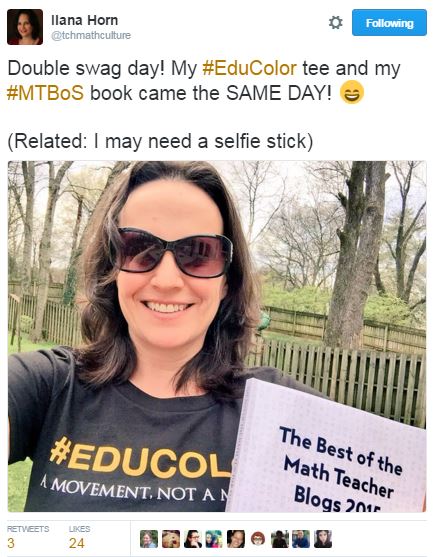View the 24 likes count
Screen dimensions: 436x557
click(x=79, y=538)
